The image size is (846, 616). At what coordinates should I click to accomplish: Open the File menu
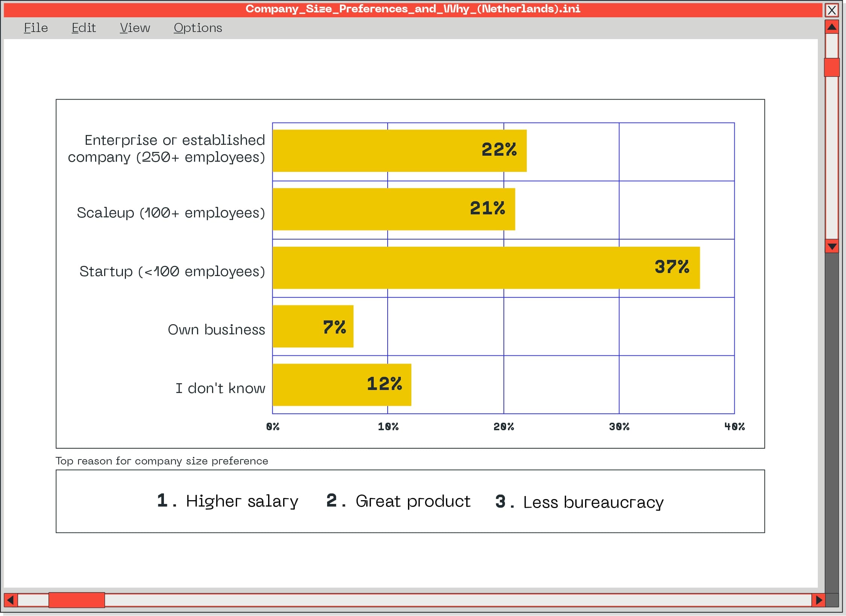pos(36,28)
